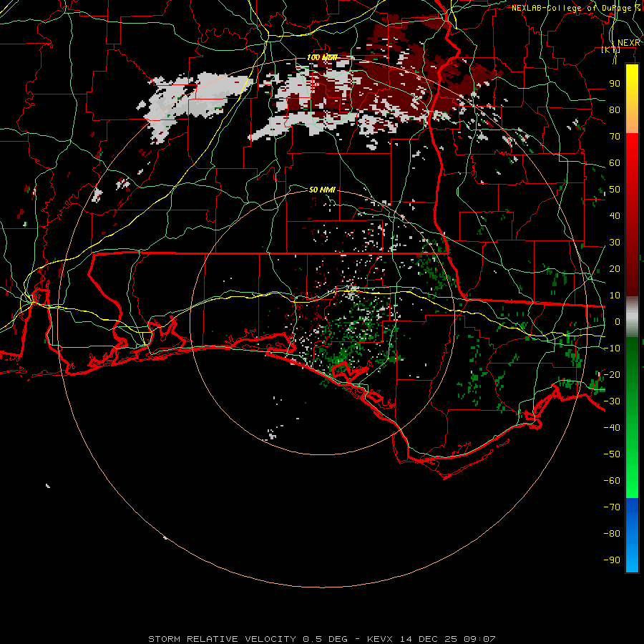The image size is (644, 644).
Task: Click the -50 value on velocity scale
Action: coord(612,454)
